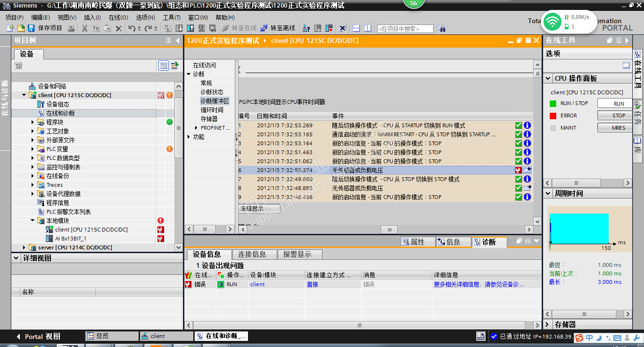Click info icon of STARTUP to RUN event

527,125
